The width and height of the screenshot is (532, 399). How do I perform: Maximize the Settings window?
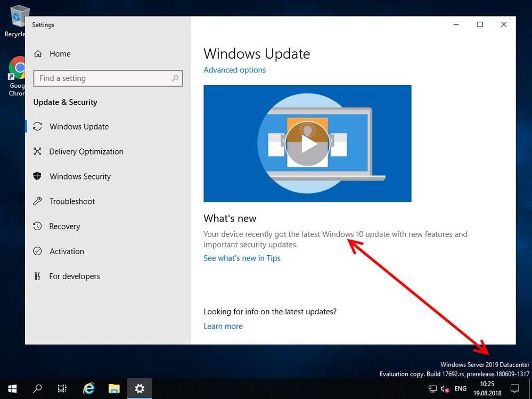(x=480, y=25)
